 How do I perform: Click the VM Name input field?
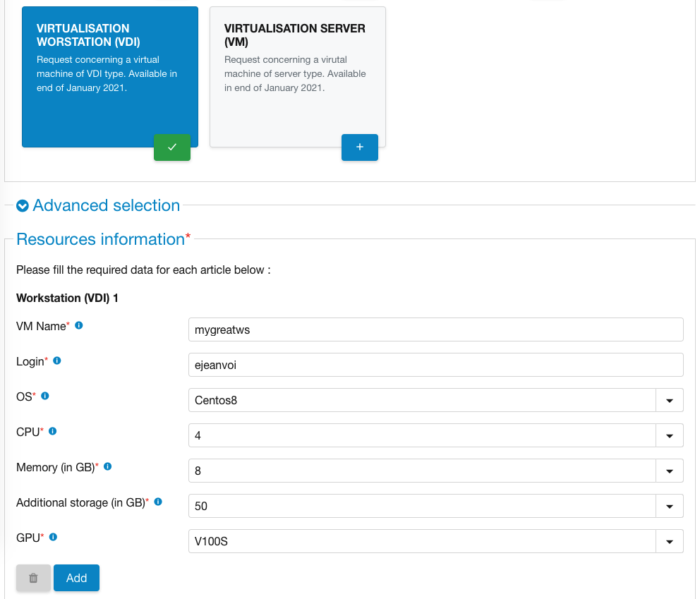[x=435, y=329]
